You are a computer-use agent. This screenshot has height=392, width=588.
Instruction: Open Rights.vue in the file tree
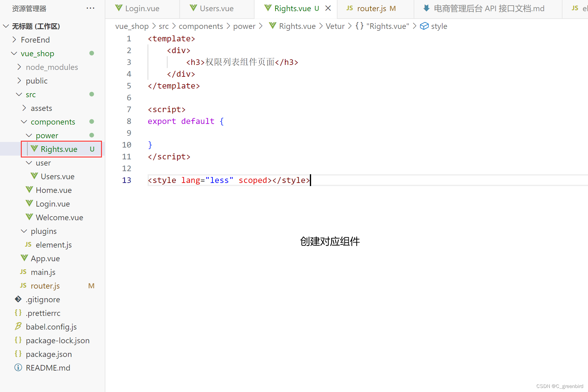59,149
